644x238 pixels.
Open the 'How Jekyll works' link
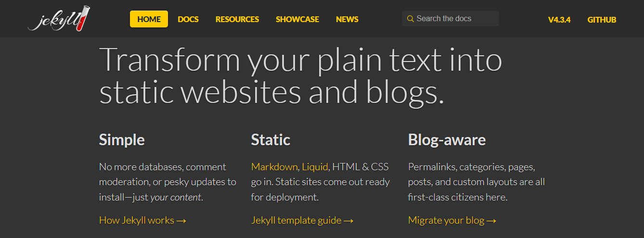pos(142,220)
